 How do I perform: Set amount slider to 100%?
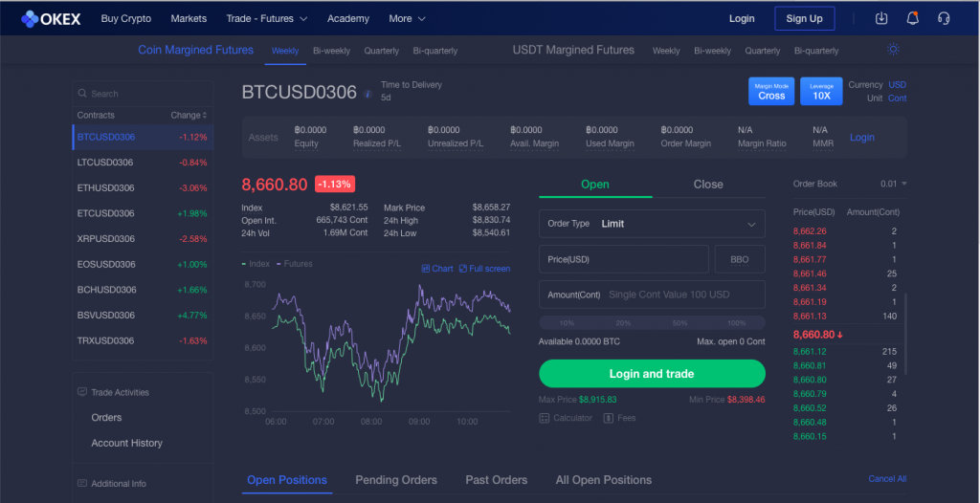(737, 323)
